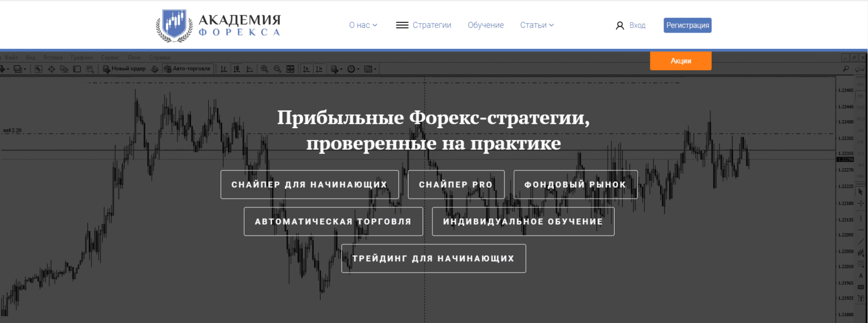868x323 pixels.
Task: Choose Автоматическая торговля option
Action: tap(333, 221)
